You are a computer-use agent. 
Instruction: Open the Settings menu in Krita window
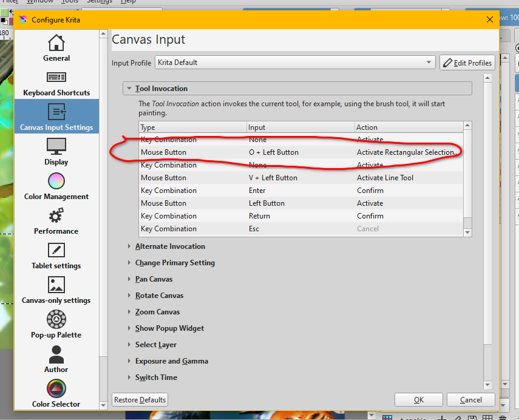(100, 1)
